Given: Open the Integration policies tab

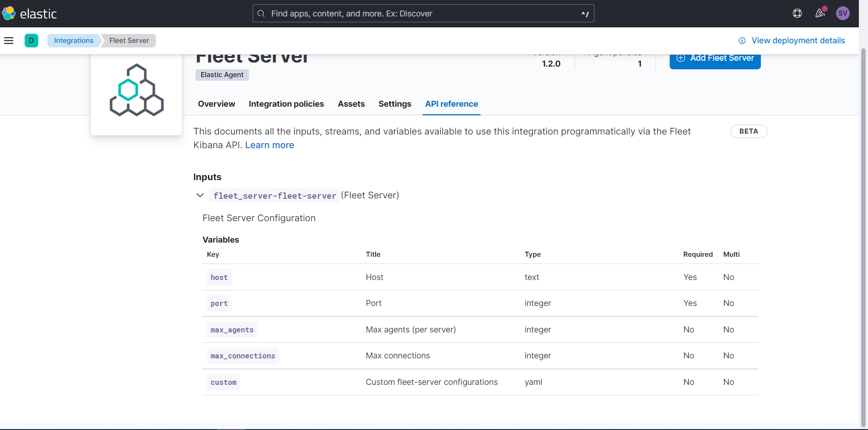Looking at the screenshot, I should click(286, 104).
